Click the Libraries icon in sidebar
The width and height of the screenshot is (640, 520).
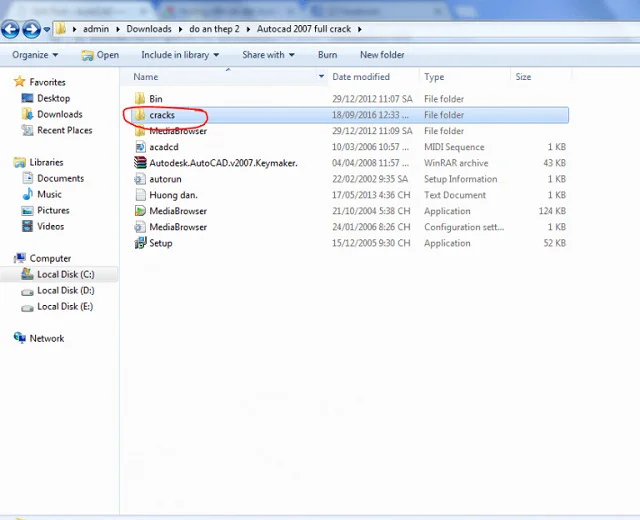tap(19, 162)
